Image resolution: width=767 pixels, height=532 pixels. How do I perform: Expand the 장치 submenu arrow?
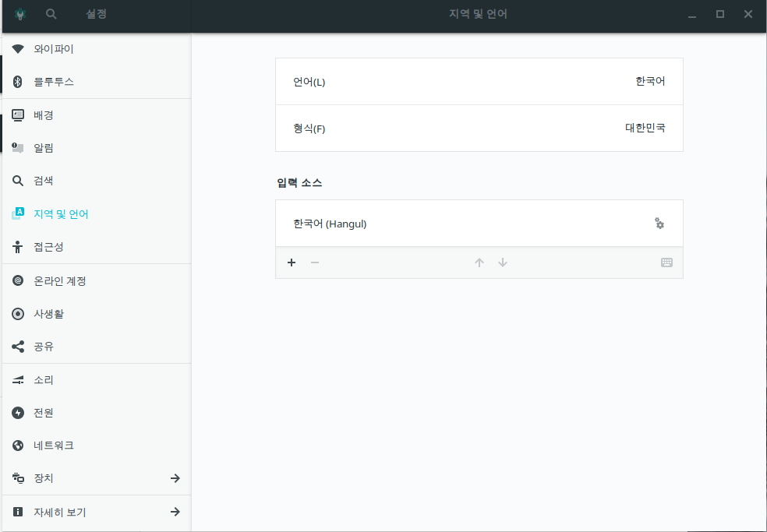click(175, 478)
